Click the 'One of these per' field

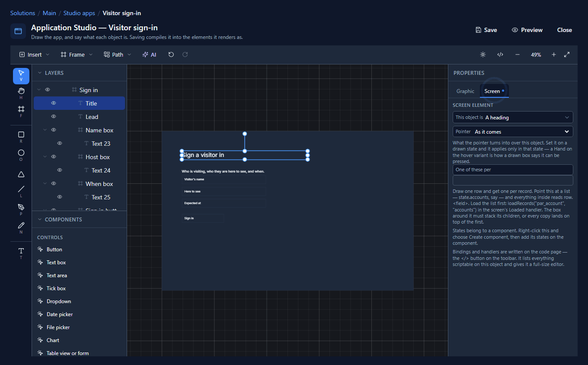513,170
